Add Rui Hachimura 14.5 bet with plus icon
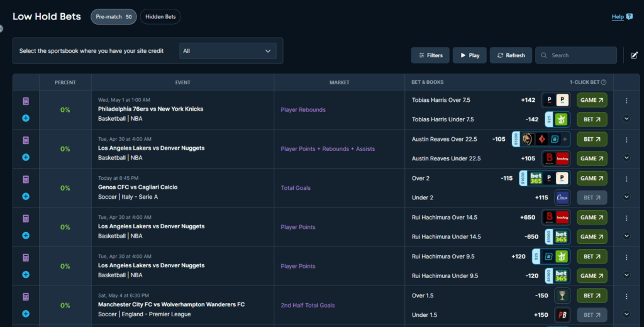The width and height of the screenshot is (644, 327). [x=26, y=235]
